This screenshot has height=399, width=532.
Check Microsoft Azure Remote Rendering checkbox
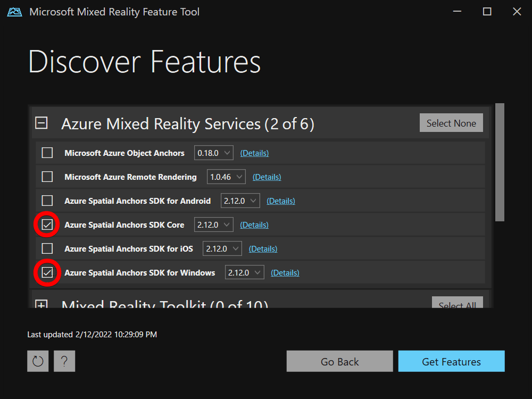[47, 177]
